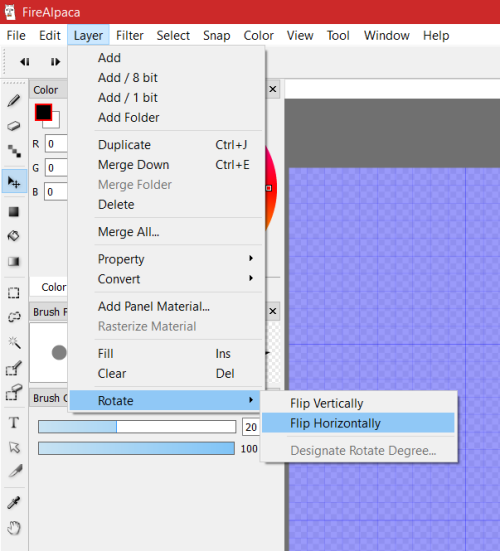
Task: Select the Lasso tool
Action: pyautogui.click(x=14, y=317)
